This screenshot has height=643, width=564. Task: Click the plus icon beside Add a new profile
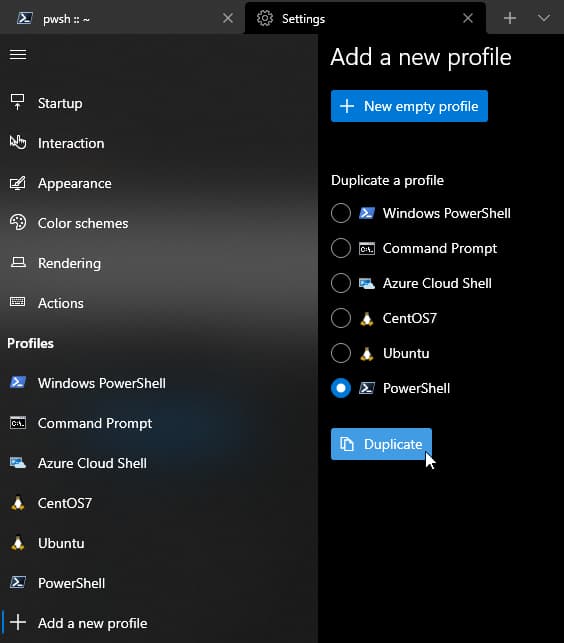pos(18,622)
